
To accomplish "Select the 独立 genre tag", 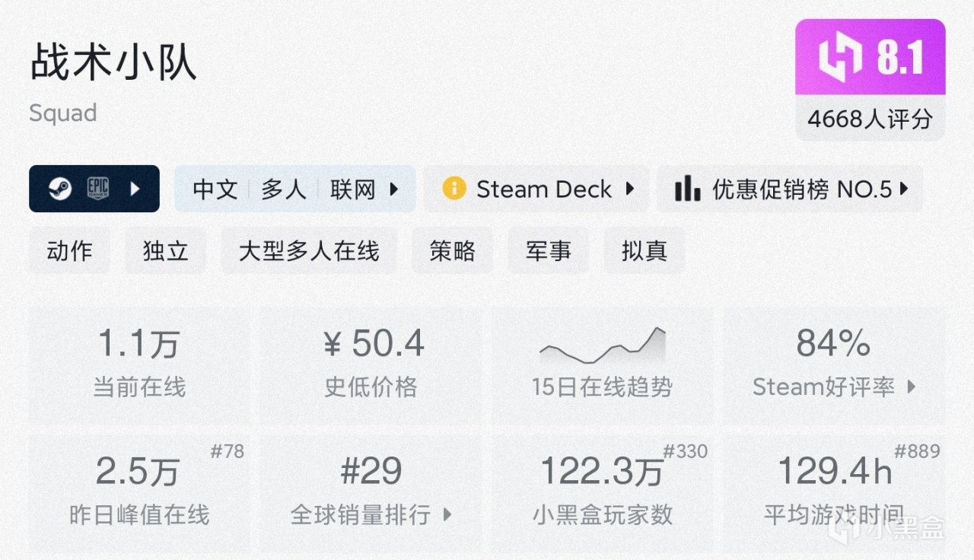I will [x=165, y=251].
